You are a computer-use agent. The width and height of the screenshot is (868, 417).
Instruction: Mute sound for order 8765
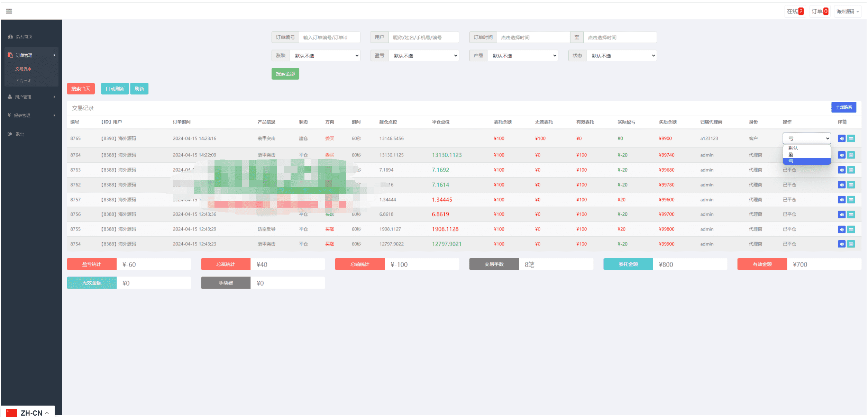(x=842, y=138)
